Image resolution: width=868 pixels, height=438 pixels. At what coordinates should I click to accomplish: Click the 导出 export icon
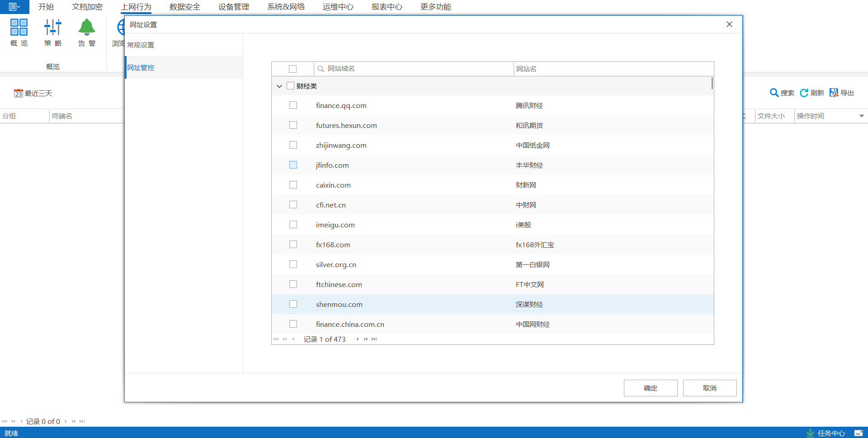point(834,93)
